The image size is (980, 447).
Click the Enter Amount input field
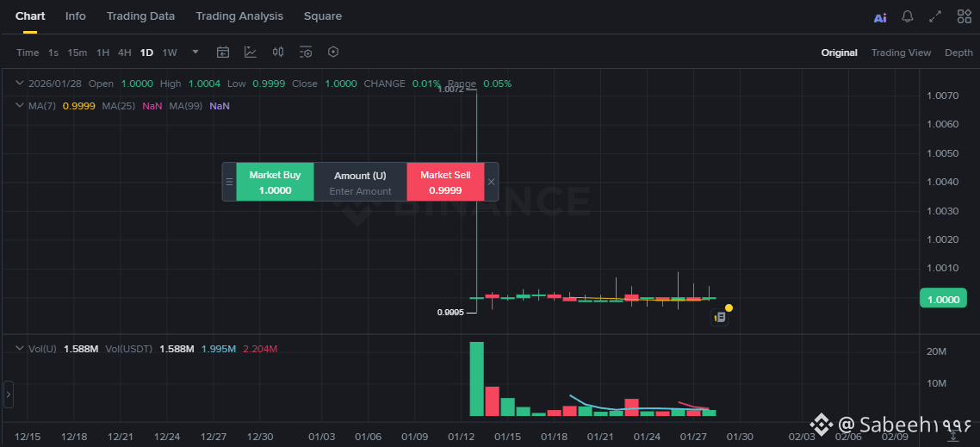pos(360,191)
